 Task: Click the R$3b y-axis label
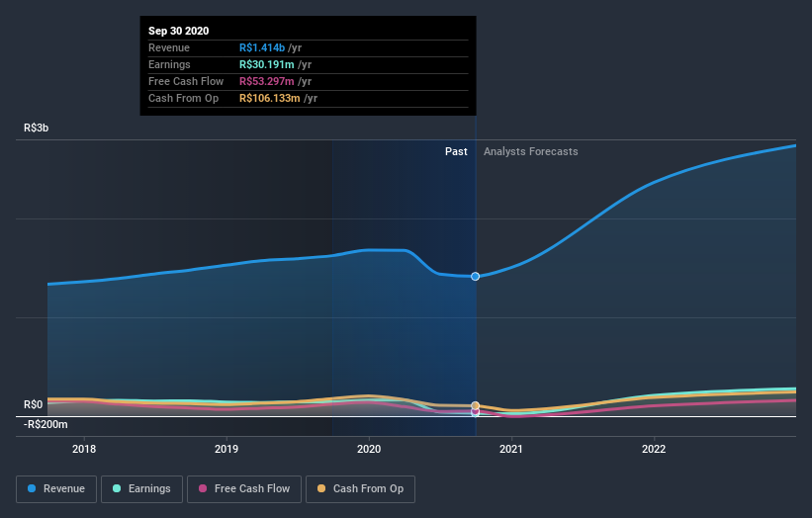click(37, 128)
